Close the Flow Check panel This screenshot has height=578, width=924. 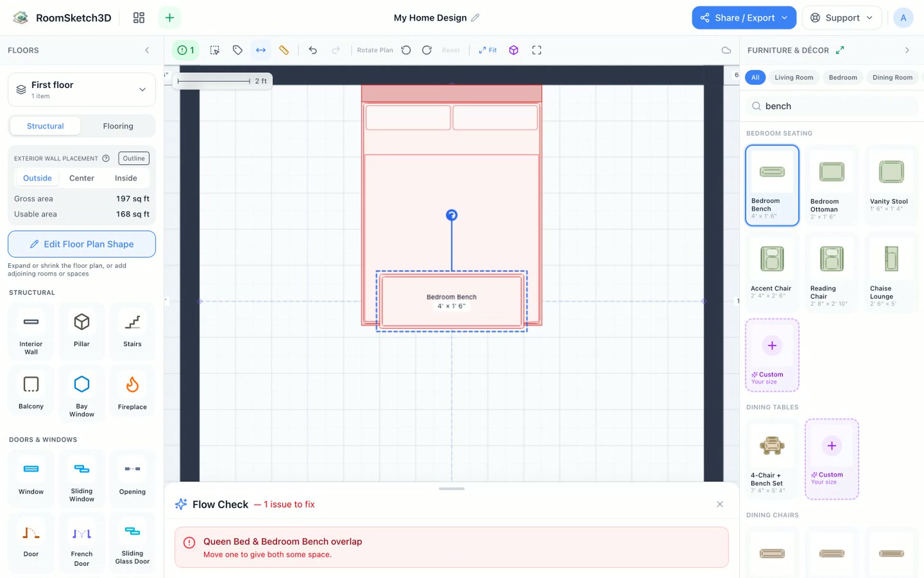[x=719, y=504]
